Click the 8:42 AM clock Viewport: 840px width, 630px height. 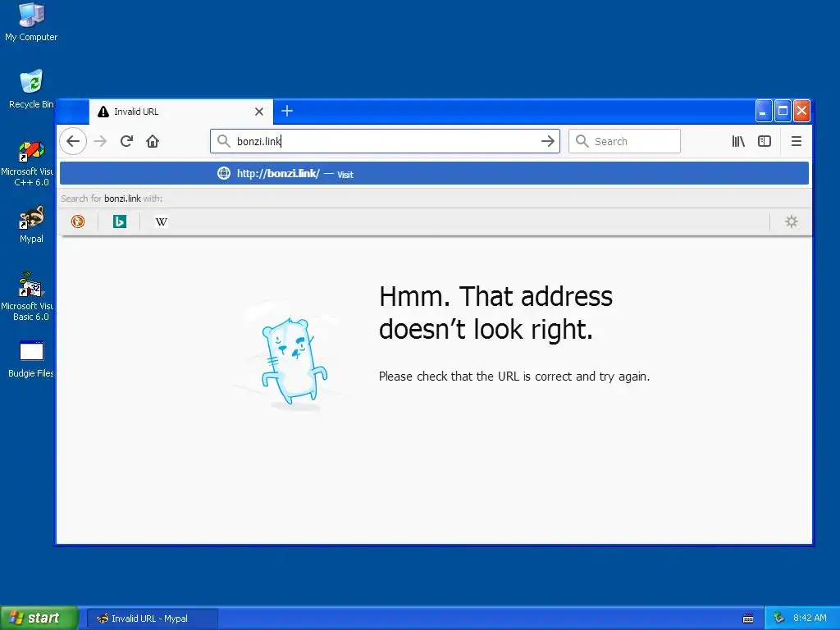click(x=810, y=618)
